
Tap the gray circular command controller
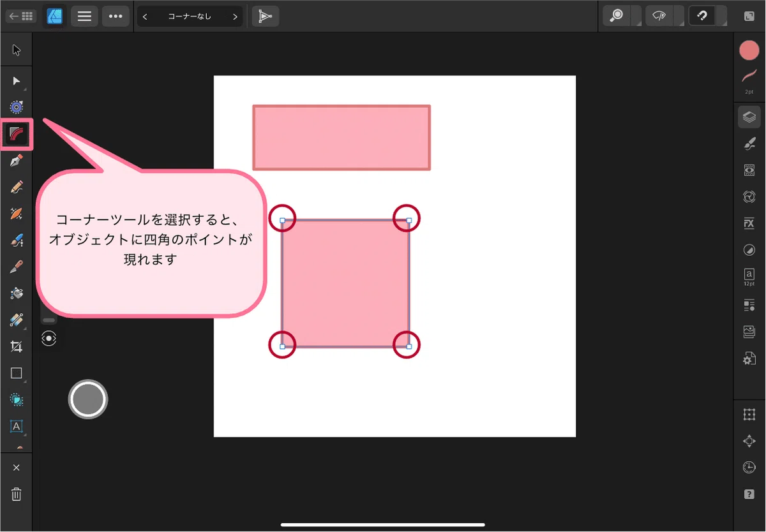(x=88, y=399)
